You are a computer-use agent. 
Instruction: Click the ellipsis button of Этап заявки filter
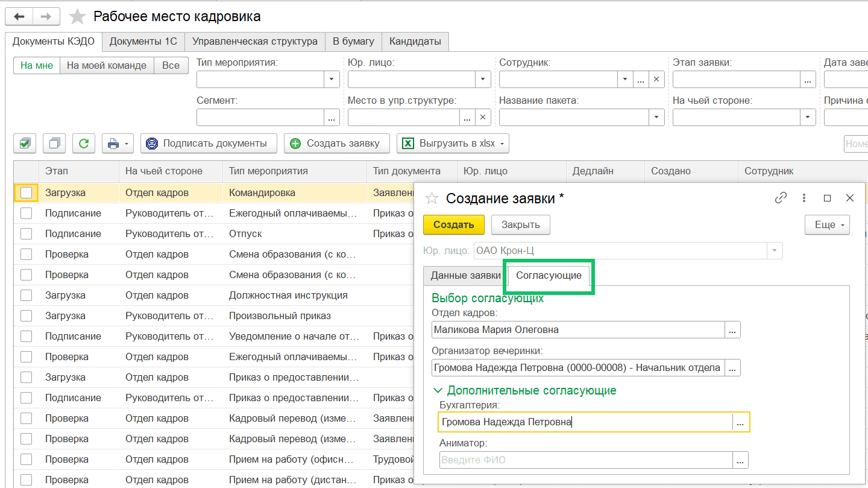pyautogui.click(x=808, y=79)
